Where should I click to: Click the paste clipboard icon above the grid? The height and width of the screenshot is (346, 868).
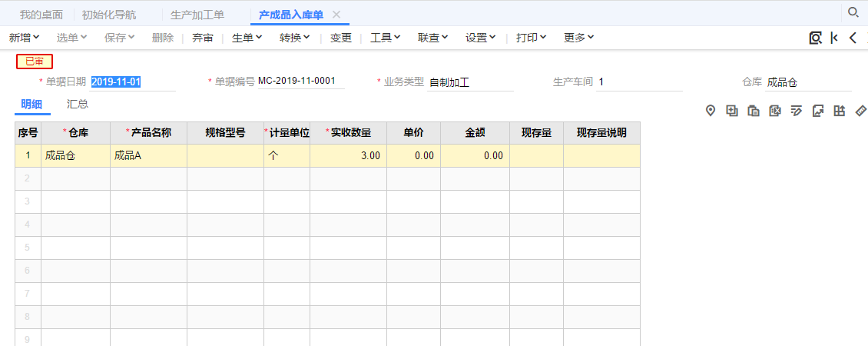(x=754, y=111)
